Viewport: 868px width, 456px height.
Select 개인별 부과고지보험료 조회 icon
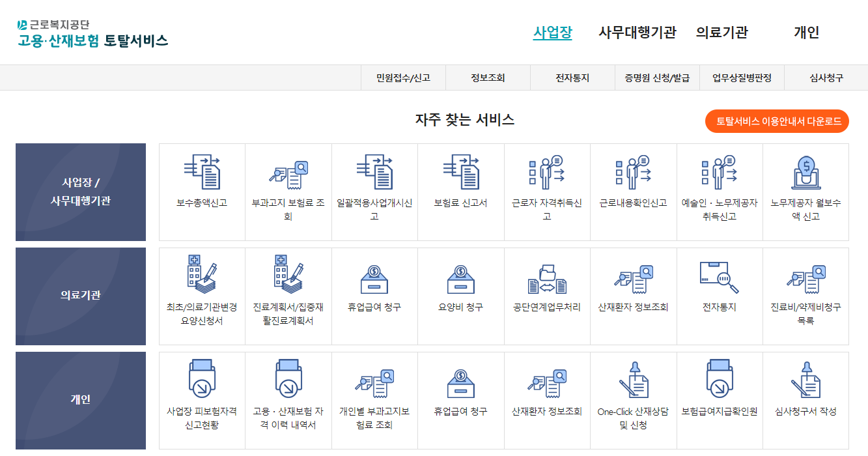coord(374,384)
